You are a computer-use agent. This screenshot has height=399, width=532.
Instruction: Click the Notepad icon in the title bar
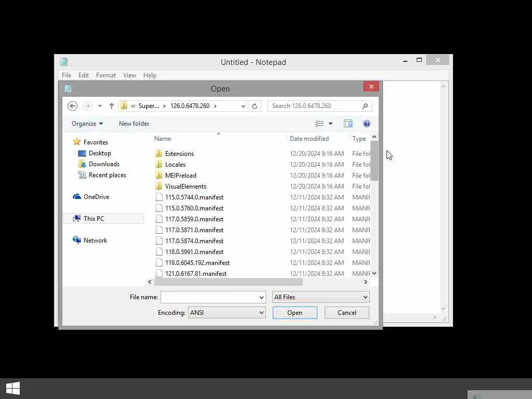(64, 62)
